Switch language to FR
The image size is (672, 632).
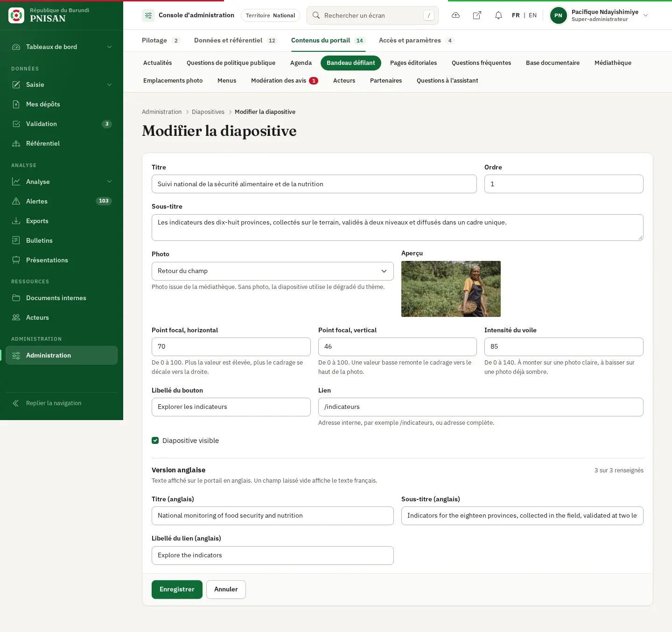click(516, 15)
